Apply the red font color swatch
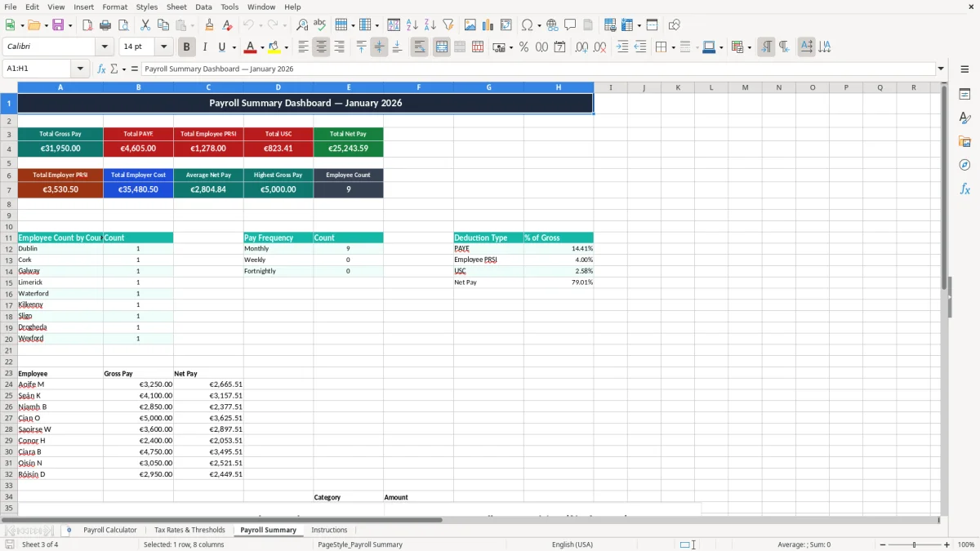980x551 pixels. pos(251,47)
